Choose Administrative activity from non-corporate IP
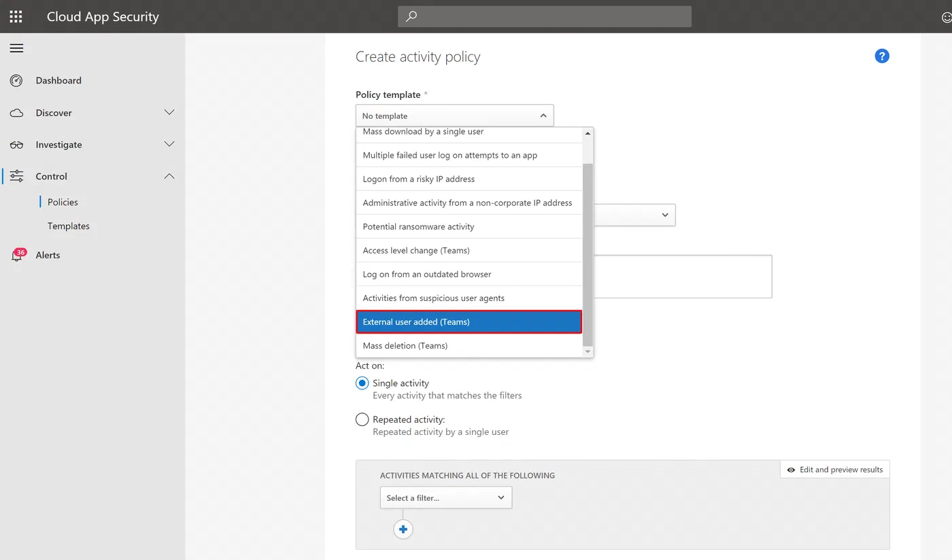Screen dimensions: 952x560 coord(469,203)
